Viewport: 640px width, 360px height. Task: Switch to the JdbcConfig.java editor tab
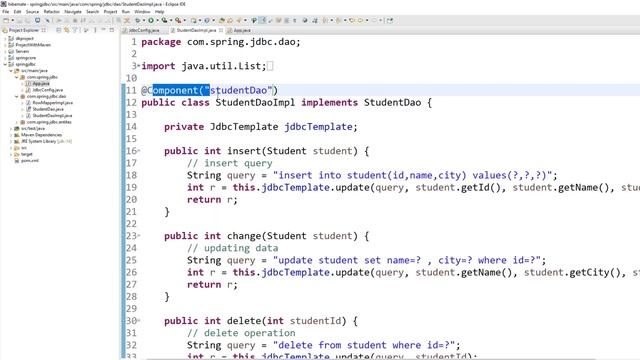pyautogui.click(x=144, y=30)
